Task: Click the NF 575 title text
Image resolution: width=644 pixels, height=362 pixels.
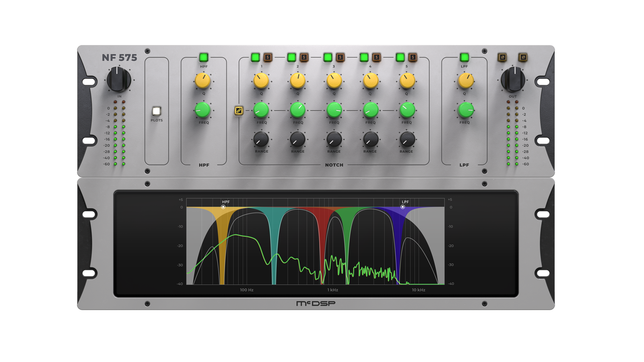Action: click(x=119, y=58)
